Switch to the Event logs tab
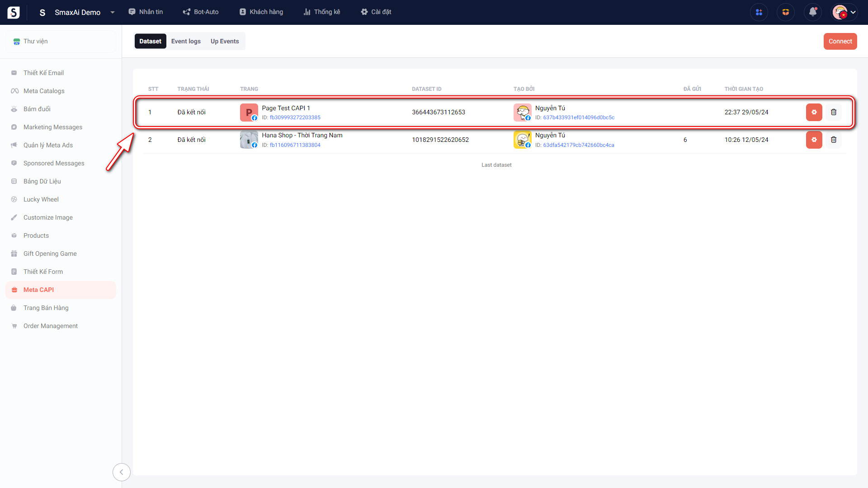Viewport: 868px width, 488px height. pyautogui.click(x=186, y=41)
